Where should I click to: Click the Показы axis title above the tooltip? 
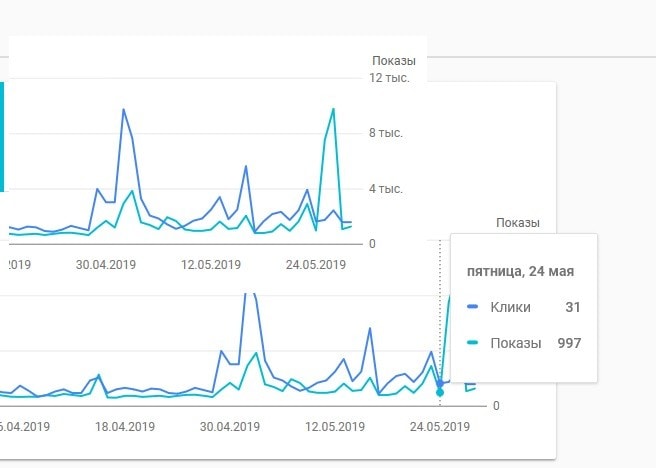click(518, 223)
